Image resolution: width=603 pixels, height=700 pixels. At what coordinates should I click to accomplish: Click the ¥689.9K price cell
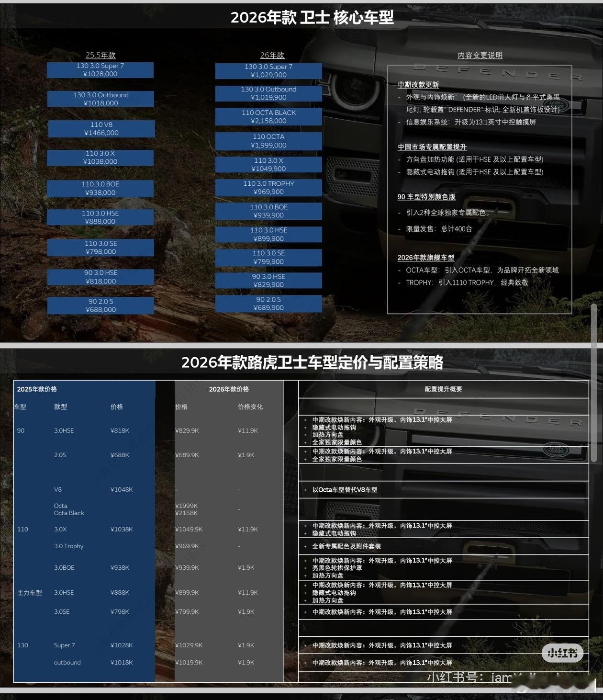tap(187, 455)
